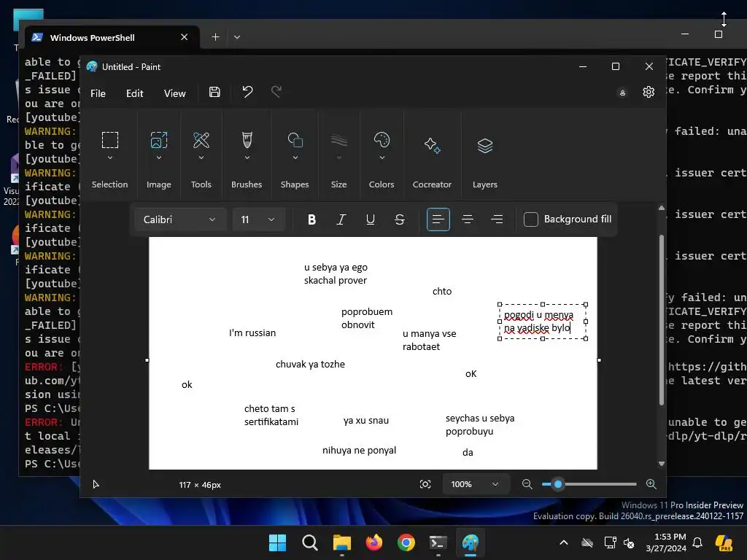Expand the Selection options chevron
The width and height of the screenshot is (747, 560).
coord(110,158)
